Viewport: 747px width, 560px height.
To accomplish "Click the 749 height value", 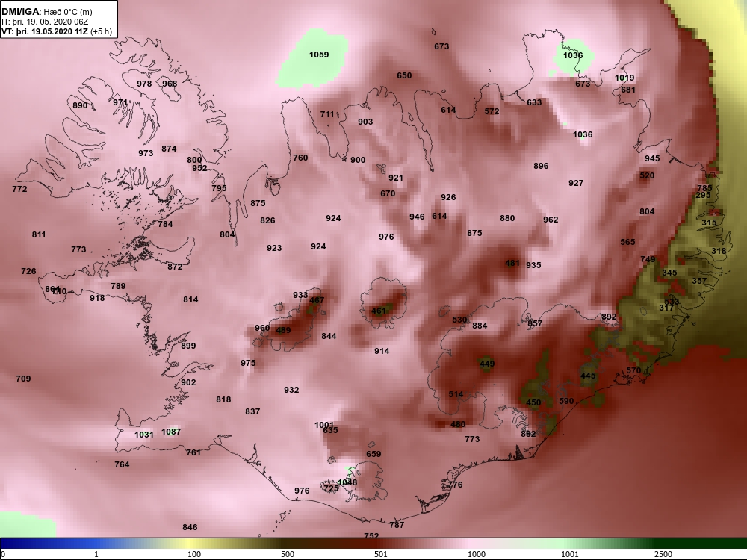I will coord(648,259).
